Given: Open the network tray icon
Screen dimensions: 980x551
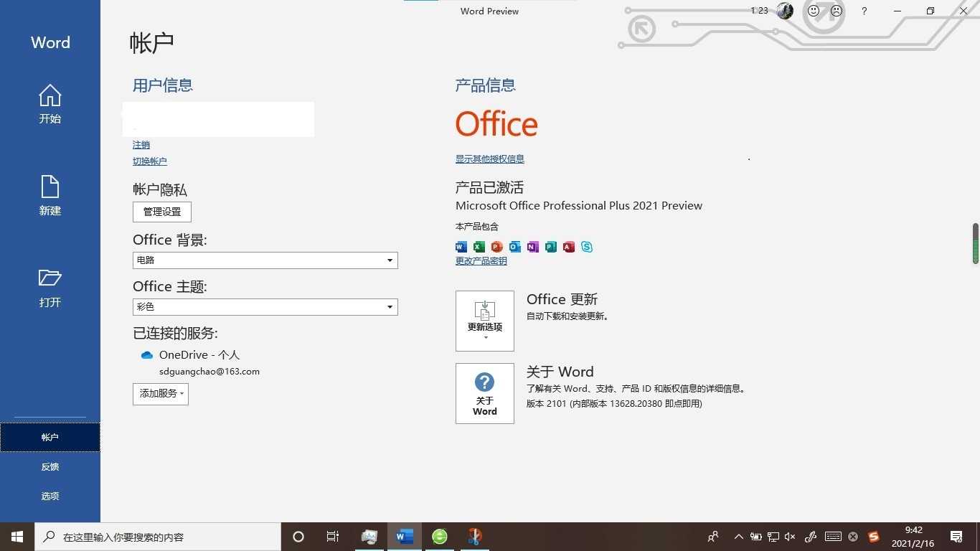Looking at the screenshot, I should pyautogui.click(x=773, y=537).
